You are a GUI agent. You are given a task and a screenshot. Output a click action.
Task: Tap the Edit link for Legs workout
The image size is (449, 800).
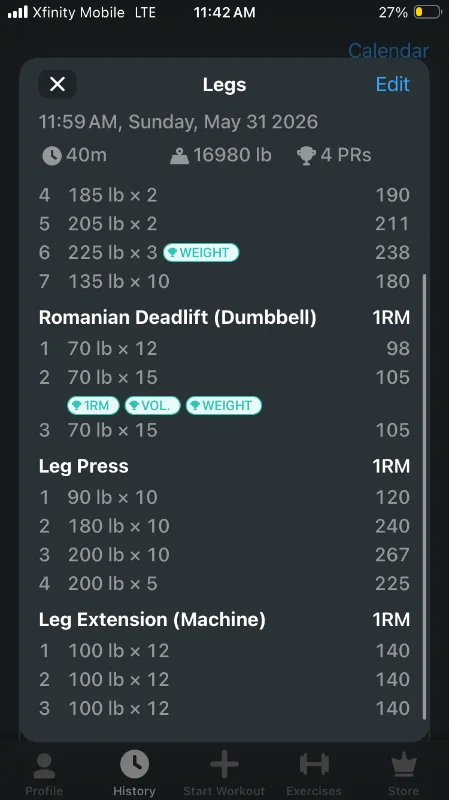coord(392,84)
